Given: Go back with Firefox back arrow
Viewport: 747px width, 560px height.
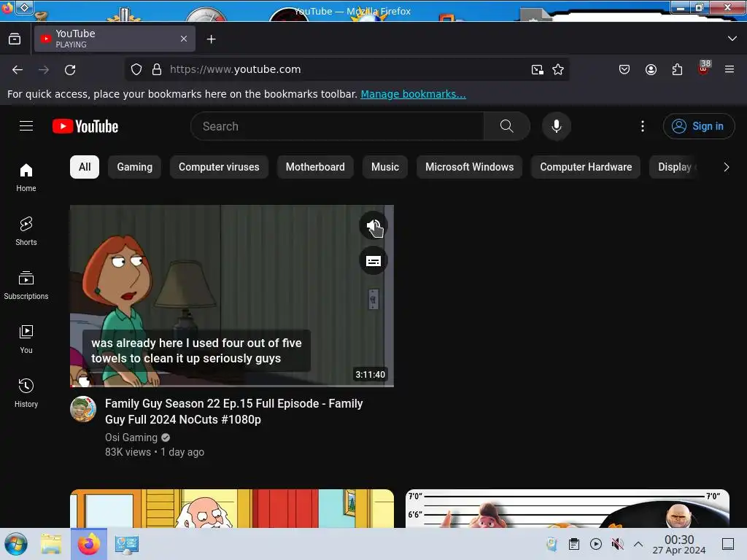Looking at the screenshot, I should click(18, 69).
